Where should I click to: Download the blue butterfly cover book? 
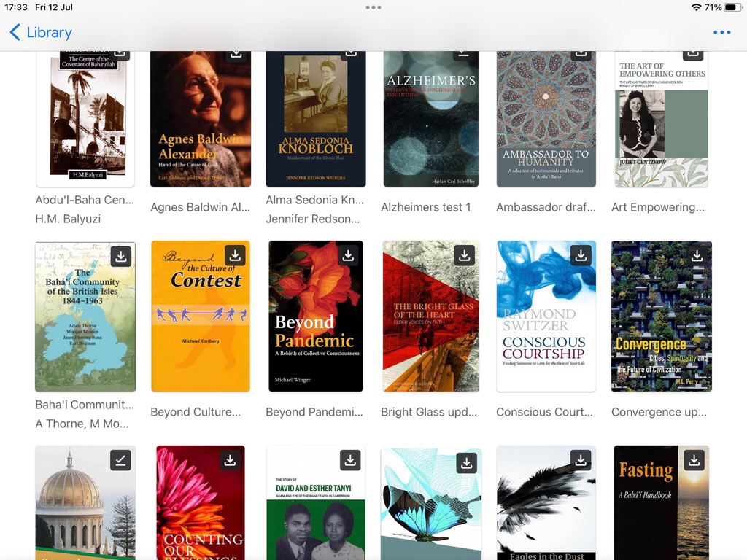coord(466,463)
